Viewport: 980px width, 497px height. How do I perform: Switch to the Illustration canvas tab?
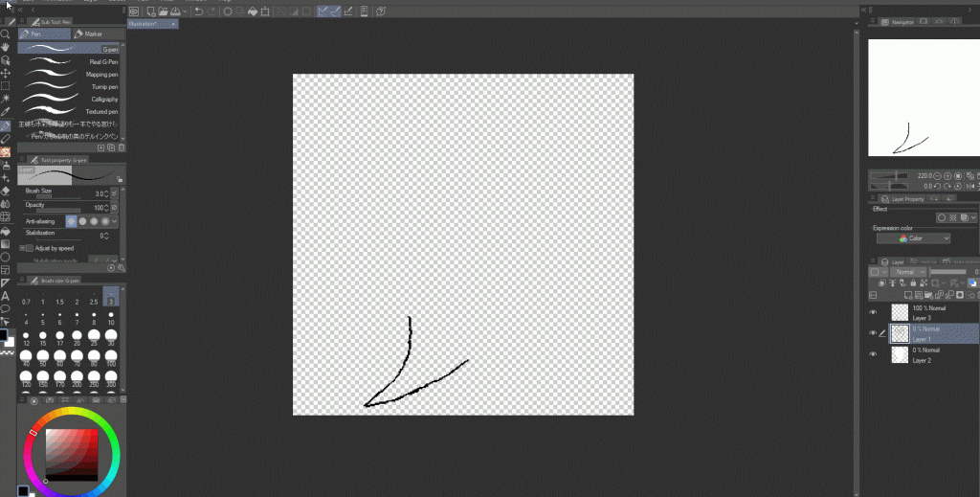(151, 25)
